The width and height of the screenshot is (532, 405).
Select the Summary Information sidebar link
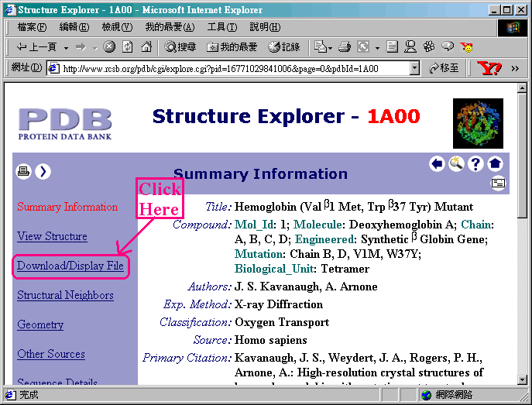coord(67,207)
